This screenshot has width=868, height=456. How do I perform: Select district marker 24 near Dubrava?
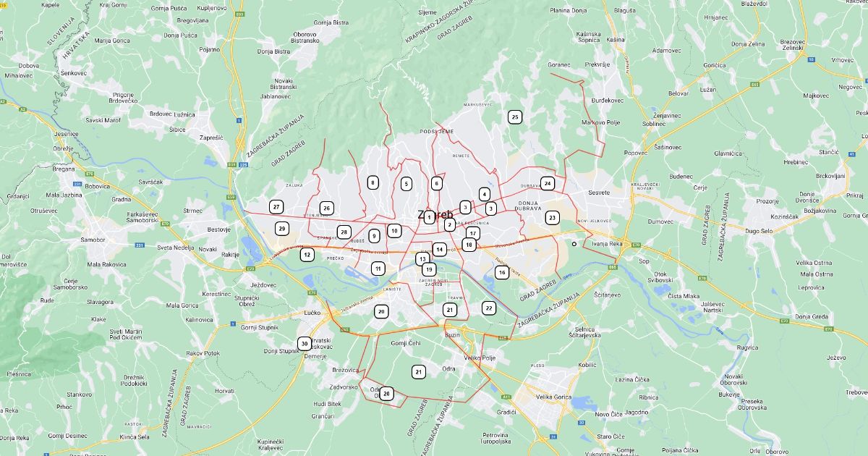(x=548, y=183)
